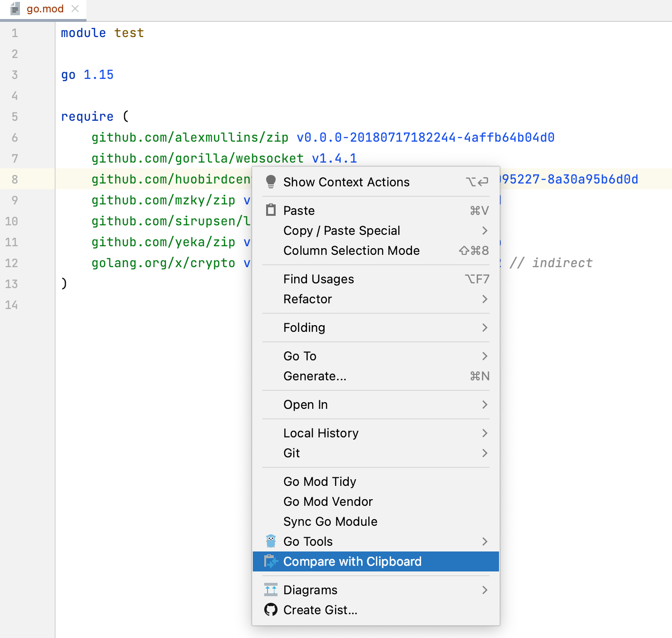Expand the Go Tools submenu arrow
Image resolution: width=672 pixels, height=638 pixels.
[485, 541]
